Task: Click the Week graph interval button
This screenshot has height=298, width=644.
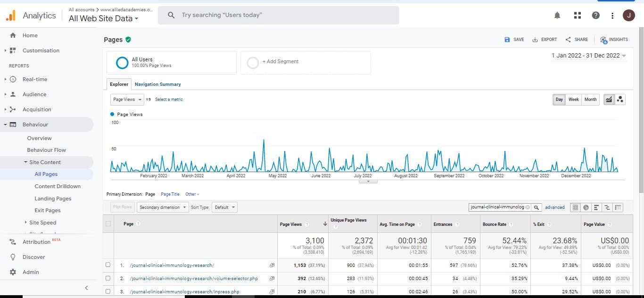Action: 573,99
